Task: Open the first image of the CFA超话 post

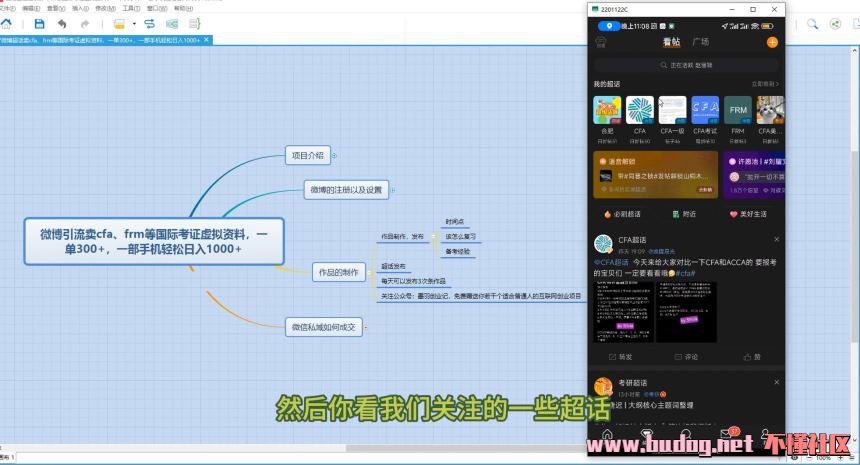Action: 624,312
